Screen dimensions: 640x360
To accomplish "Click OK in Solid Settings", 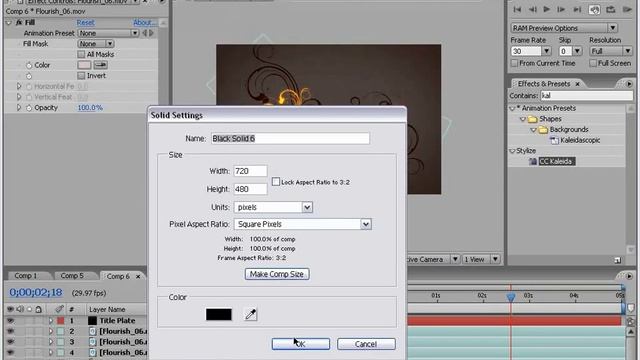I will click(x=301, y=344).
